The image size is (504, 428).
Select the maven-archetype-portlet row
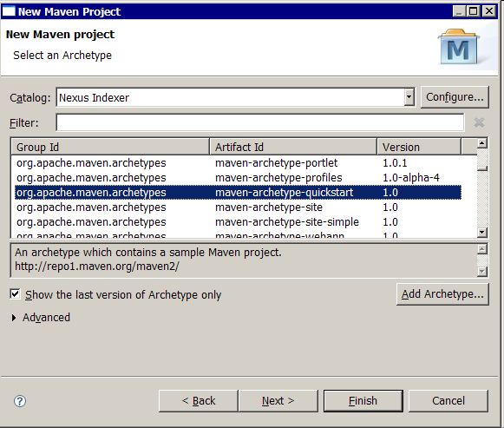(x=239, y=162)
